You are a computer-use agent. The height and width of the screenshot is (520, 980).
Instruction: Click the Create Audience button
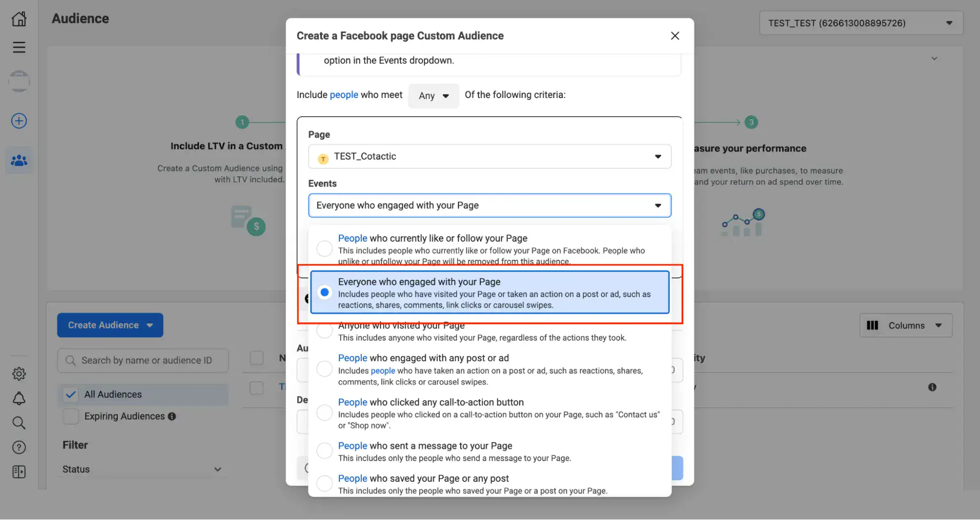[110, 325]
